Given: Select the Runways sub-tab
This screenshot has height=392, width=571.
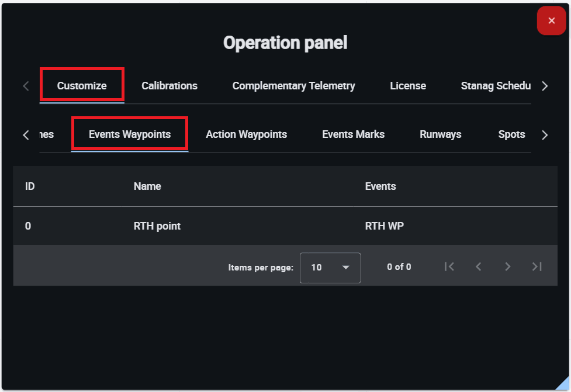Looking at the screenshot, I should pos(440,134).
